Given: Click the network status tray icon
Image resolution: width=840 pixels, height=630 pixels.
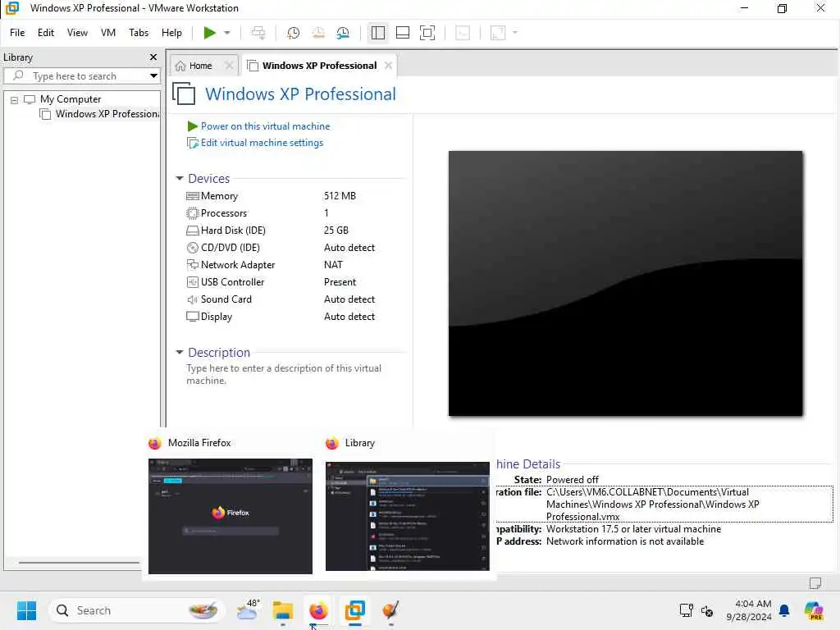Looking at the screenshot, I should [686, 610].
